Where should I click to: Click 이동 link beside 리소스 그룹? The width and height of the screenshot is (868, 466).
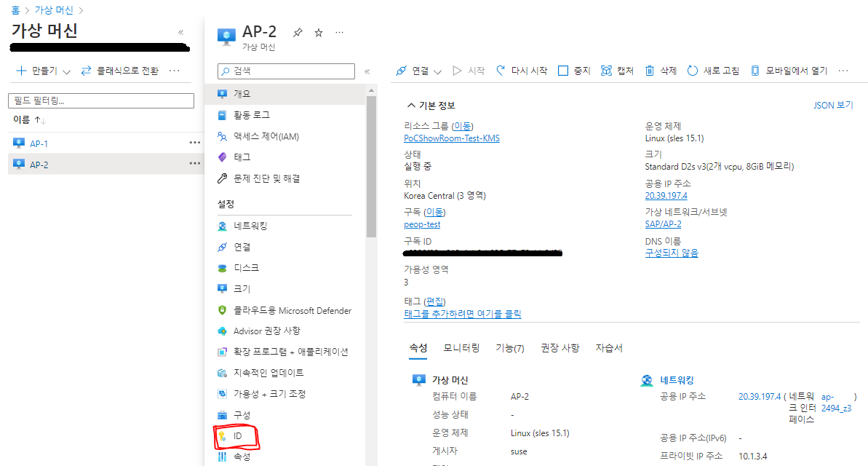click(462, 127)
